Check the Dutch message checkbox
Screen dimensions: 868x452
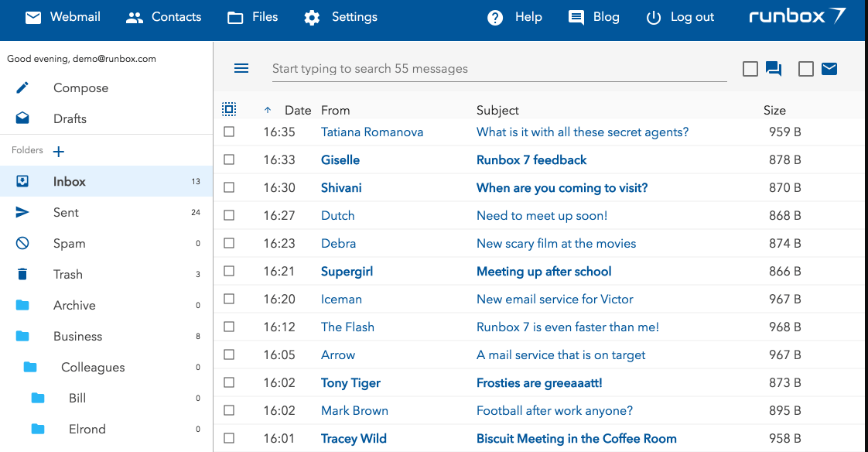click(x=229, y=215)
